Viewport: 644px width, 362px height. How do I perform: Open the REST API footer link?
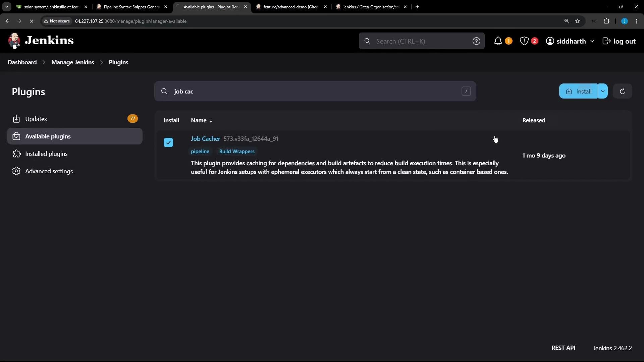click(563, 348)
